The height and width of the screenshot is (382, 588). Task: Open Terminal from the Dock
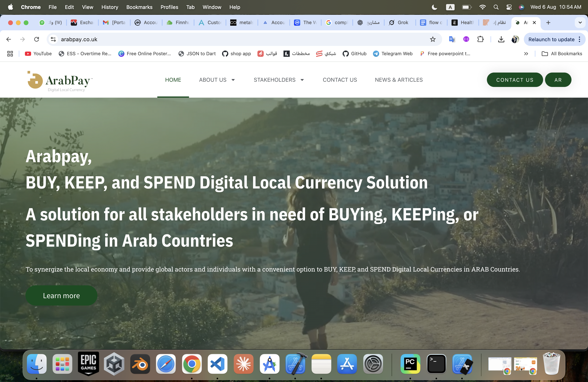tap(436, 364)
